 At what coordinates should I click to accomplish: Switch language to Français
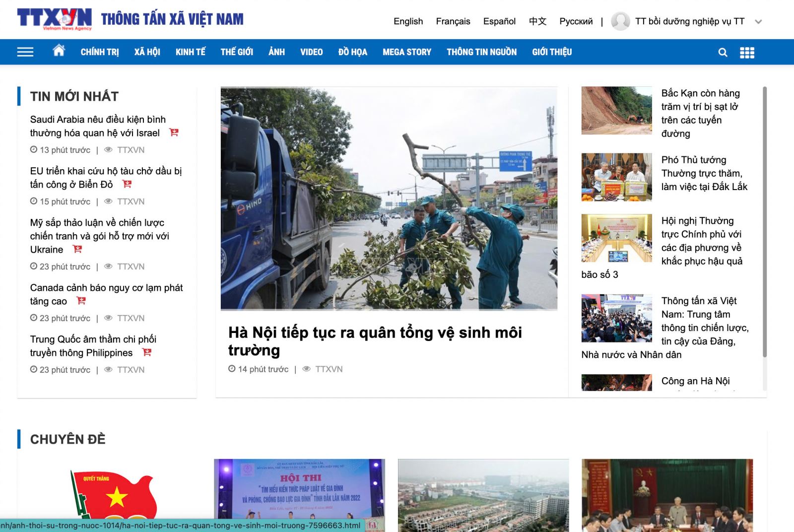(x=453, y=21)
